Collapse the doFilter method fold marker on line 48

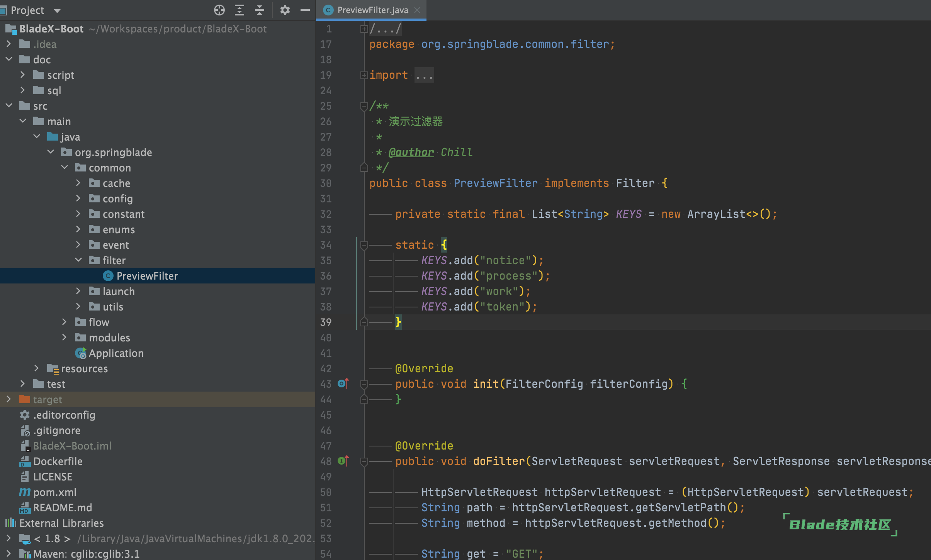tap(364, 461)
